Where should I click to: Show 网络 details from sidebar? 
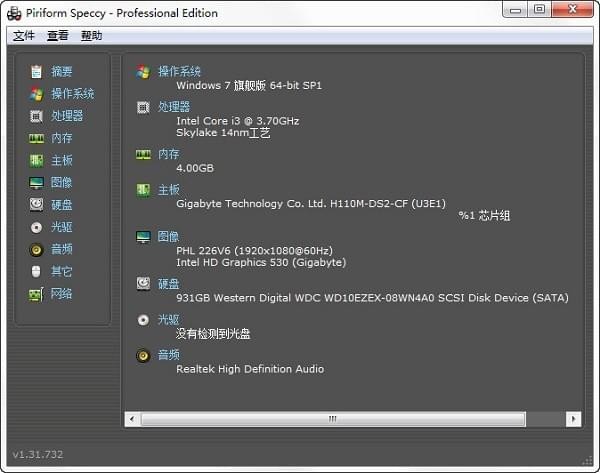click(x=62, y=294)
